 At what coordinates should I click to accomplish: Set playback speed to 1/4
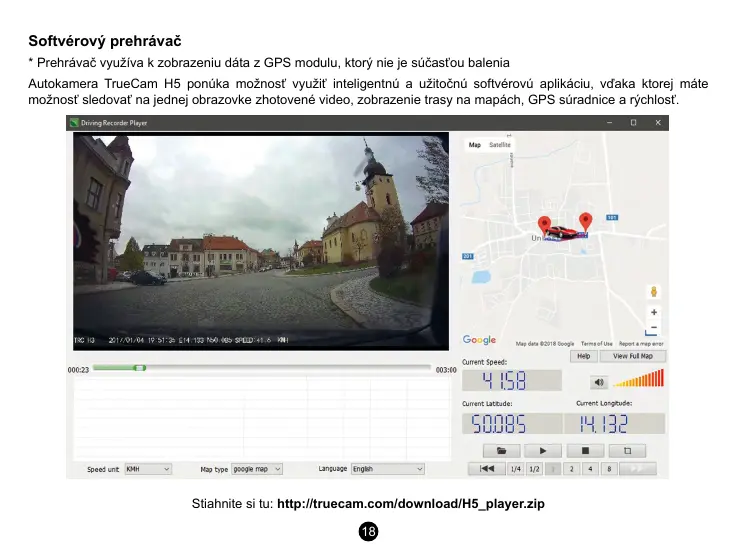pyautogui.click(x=516, y=469)
